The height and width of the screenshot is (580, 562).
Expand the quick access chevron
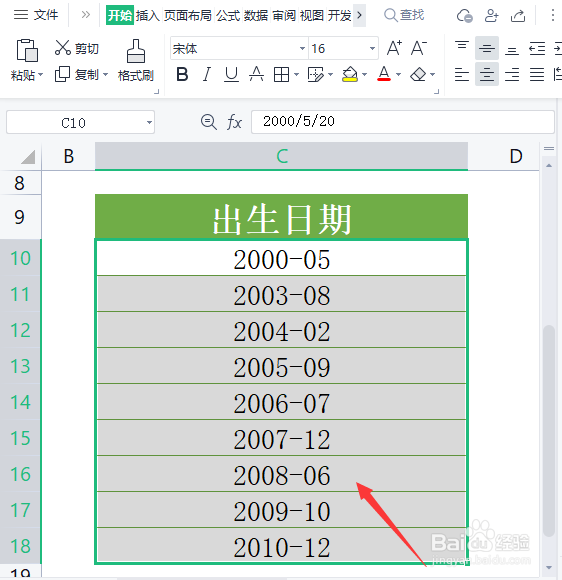point(85,15)
